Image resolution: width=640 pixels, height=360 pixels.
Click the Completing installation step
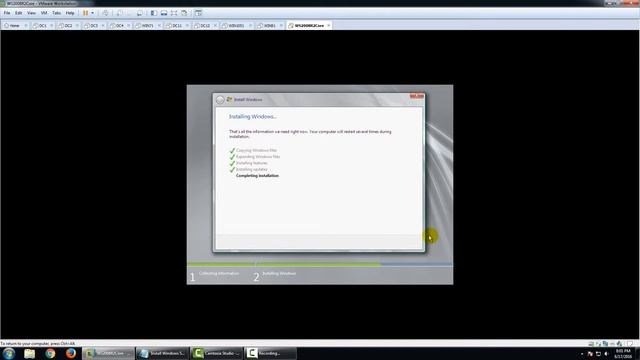pyautogui.click(x=257, y=176)
